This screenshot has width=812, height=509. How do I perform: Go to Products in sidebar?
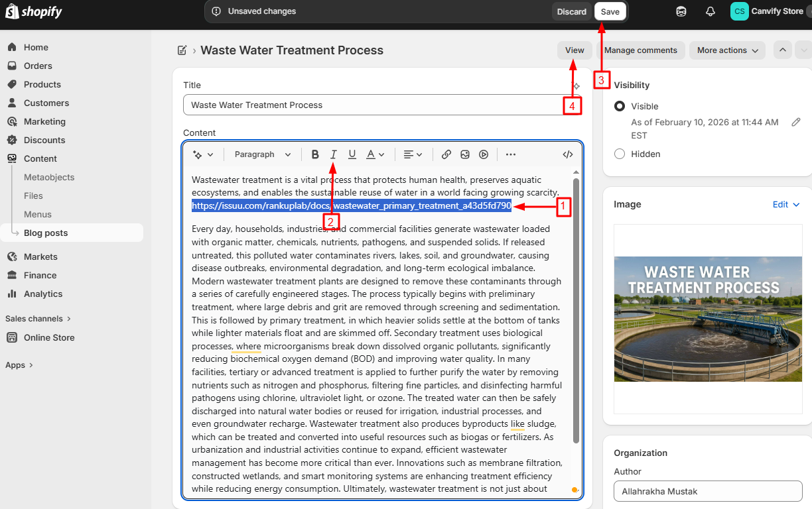pyautogui.click(x=42, y=84)
